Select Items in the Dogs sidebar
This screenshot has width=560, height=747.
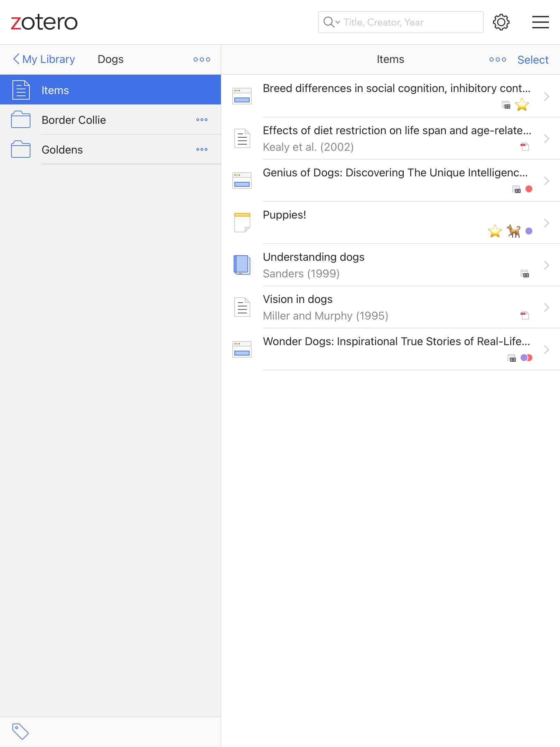coord(110,90)
